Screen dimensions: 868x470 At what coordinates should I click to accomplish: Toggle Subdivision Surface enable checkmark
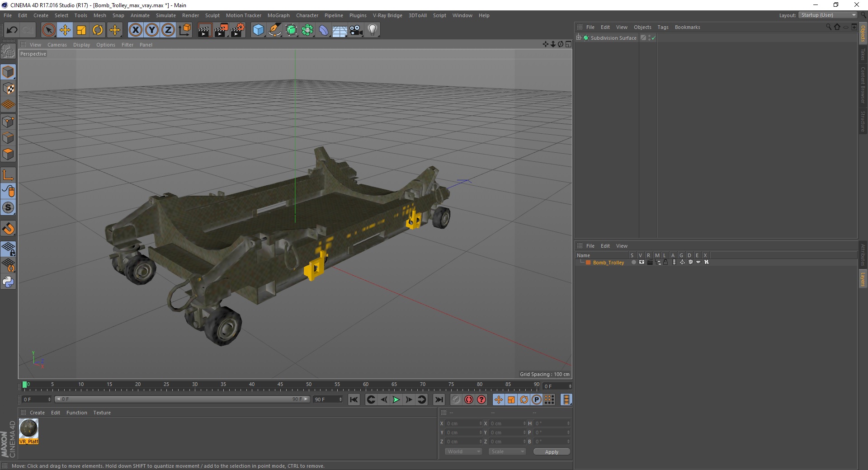pos(653,38)
